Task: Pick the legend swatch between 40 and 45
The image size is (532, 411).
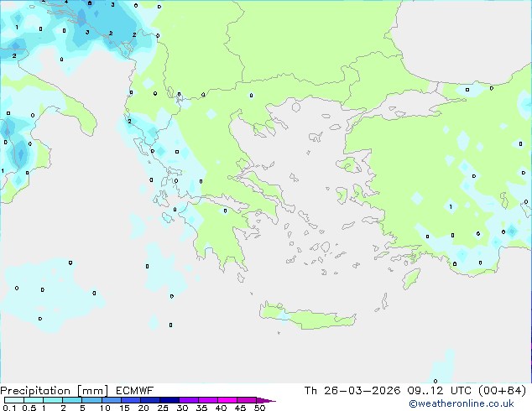Action: 227,400
